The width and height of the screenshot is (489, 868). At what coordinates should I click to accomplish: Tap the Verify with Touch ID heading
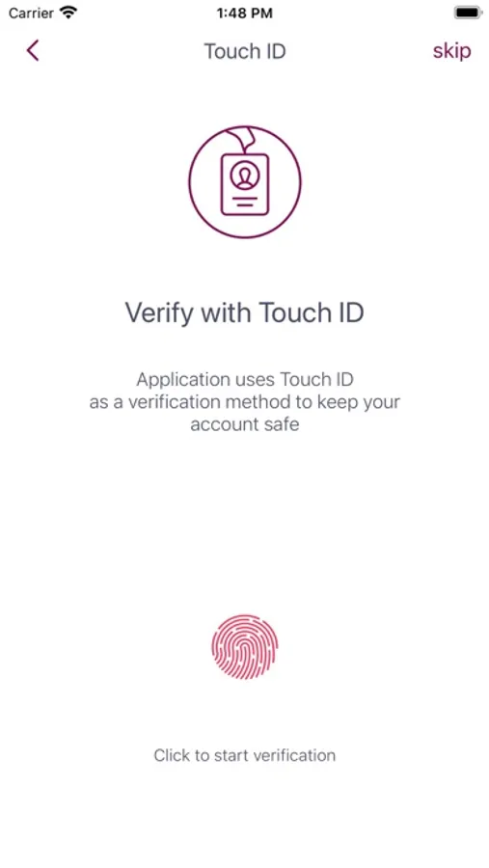click(x=245, y=313)
